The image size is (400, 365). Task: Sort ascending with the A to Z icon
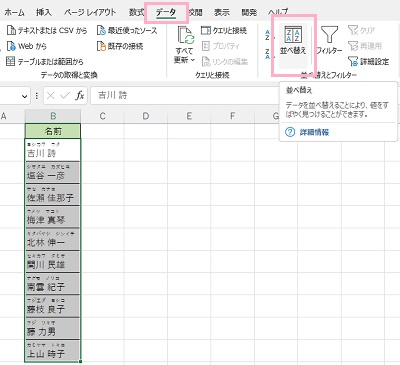[x=267, y=35]
